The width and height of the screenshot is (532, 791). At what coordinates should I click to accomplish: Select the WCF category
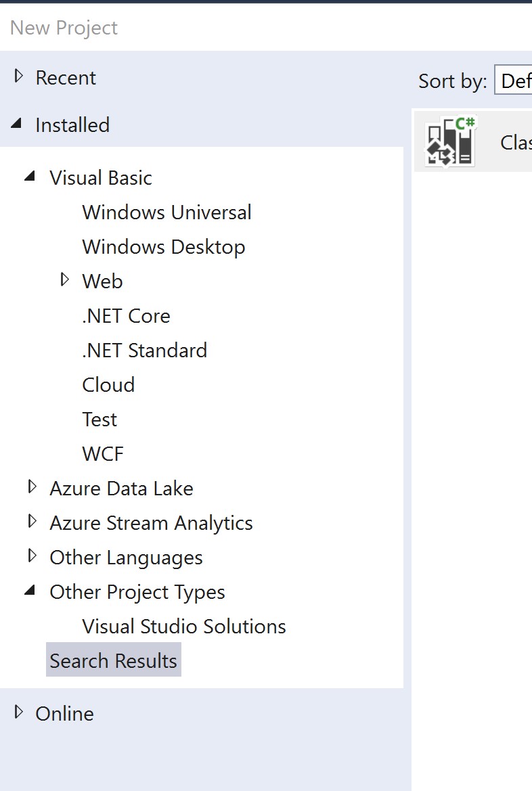tap(102, 453)
